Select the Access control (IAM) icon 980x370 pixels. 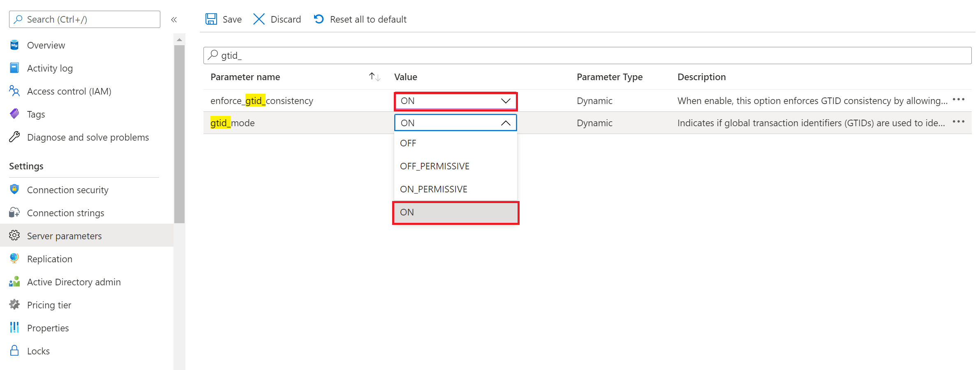click(14, 91)
